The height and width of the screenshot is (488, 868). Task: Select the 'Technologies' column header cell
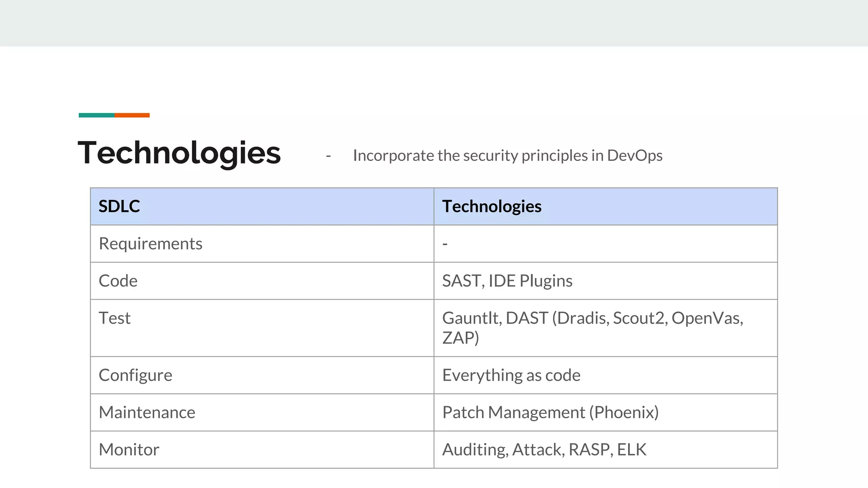606,206
